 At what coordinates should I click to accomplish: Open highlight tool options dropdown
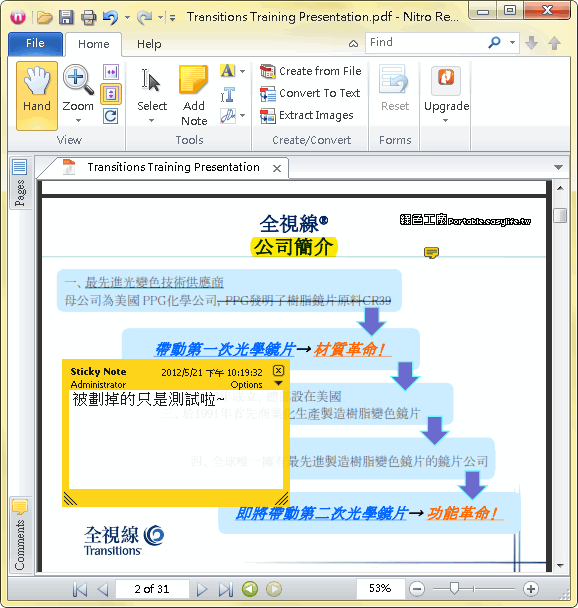coord(243,71)
